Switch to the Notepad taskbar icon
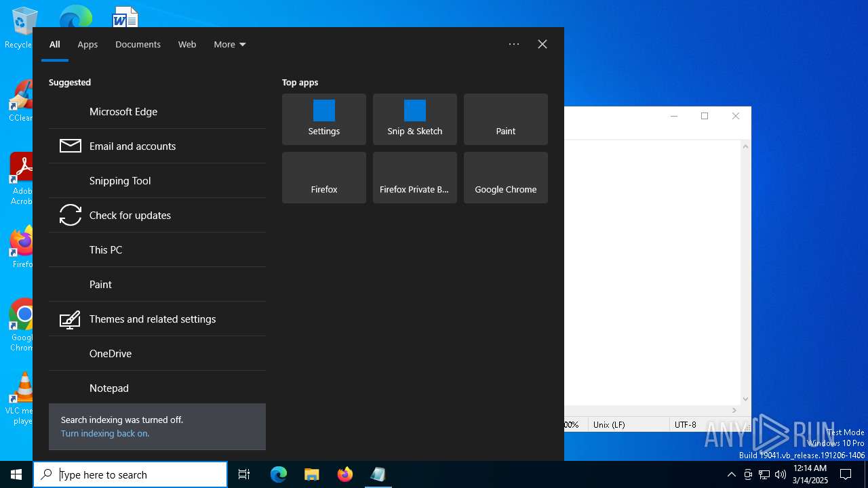Image resolution: width=868 pixels, height=488 pixels. click(378, 474)
